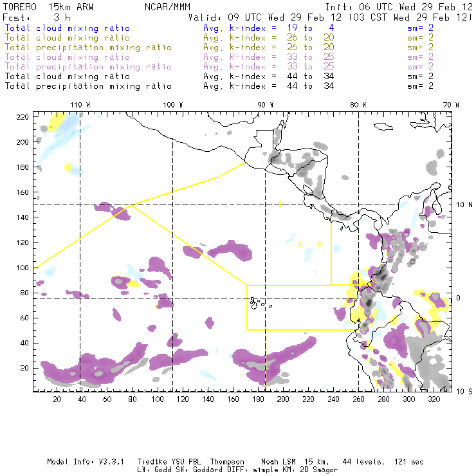The height and width of the screenshot is (476, 476).
Task: Click "Init: 06 UTC Wed 29 Feb 12"
Action: [399, 6]
